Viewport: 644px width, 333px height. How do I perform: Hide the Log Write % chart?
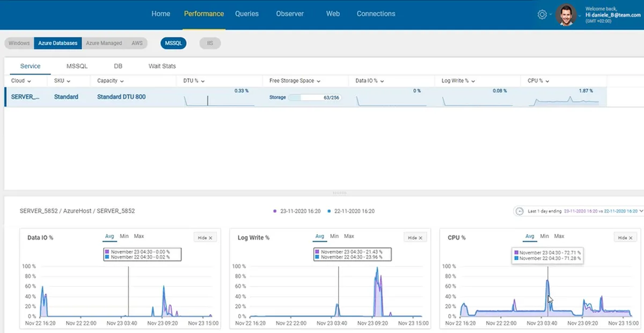tap(416, 237)
